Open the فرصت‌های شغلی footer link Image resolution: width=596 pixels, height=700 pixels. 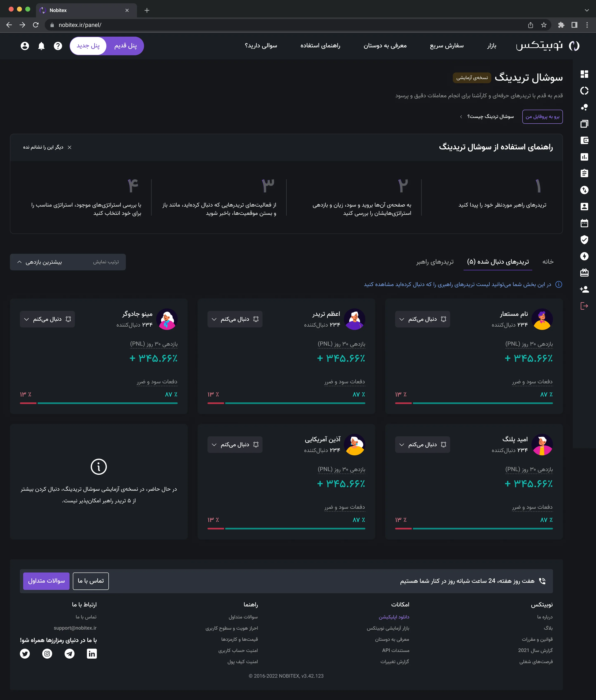tap(536, 662)
